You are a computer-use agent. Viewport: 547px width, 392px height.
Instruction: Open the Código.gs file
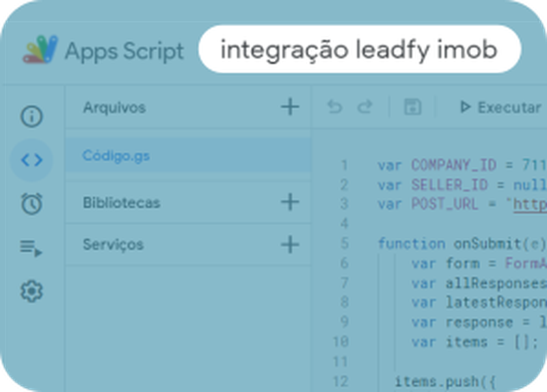click(187, 155)
